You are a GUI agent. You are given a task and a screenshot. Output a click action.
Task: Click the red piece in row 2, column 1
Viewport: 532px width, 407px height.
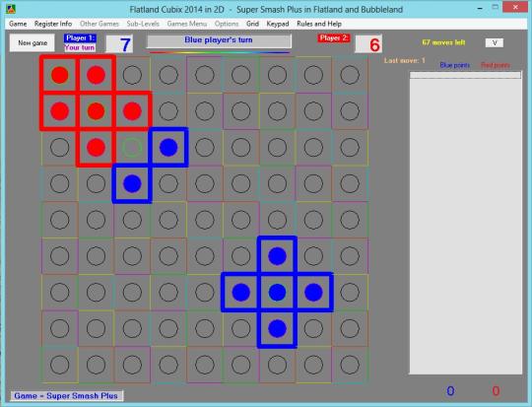click(x=60, y=111)
